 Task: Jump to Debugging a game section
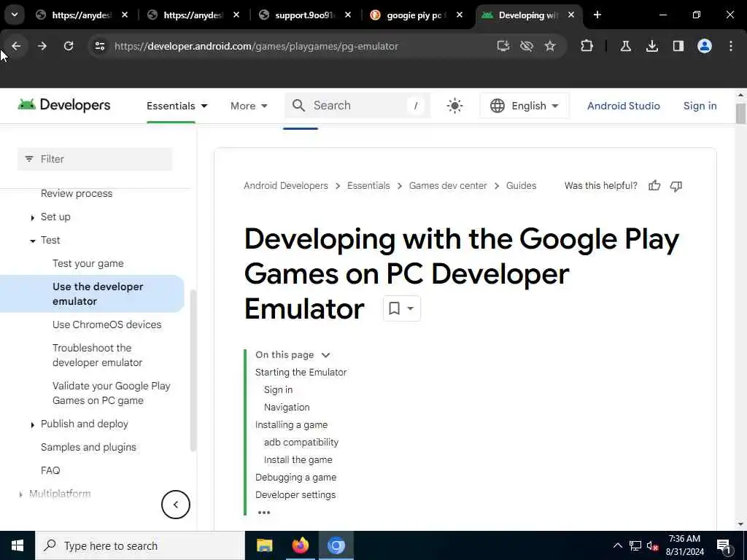(295, 477)
